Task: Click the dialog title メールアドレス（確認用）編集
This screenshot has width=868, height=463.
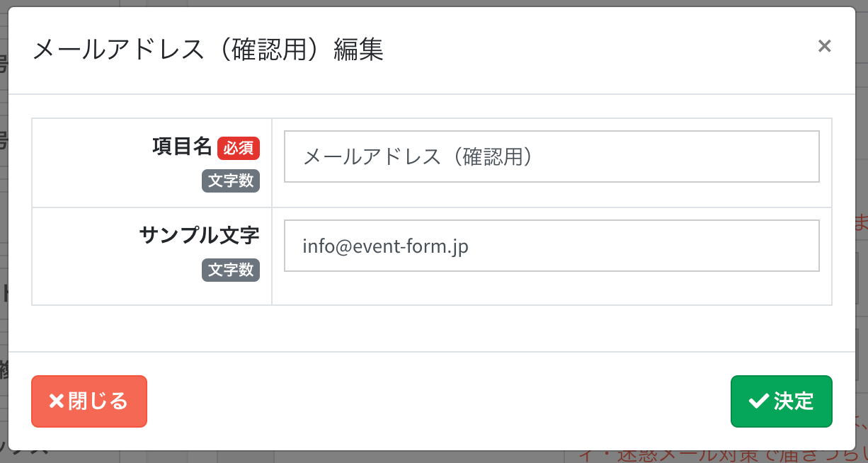Action: pyautogui.click(x=208, y=50)
